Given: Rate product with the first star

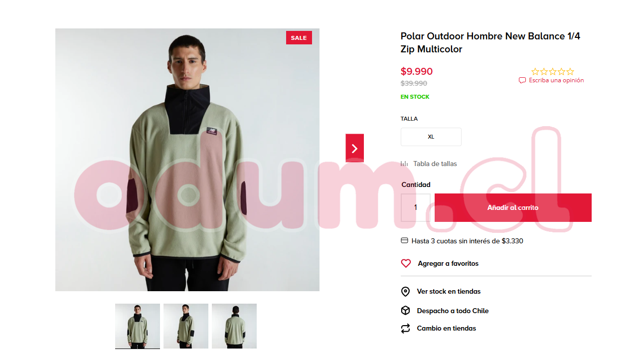Looking at the screenshot, I should coord(535,72).
